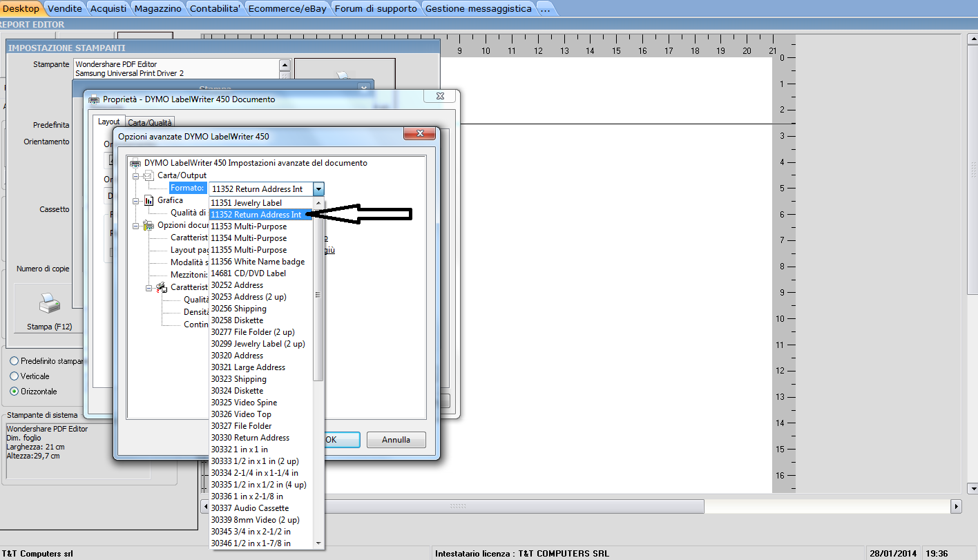Click the right arrow of horizontal scrollbar

(x=956, y=506)
